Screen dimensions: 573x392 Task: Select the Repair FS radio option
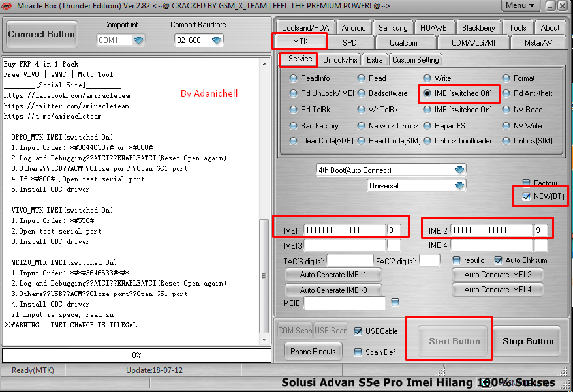click(427, 126)
